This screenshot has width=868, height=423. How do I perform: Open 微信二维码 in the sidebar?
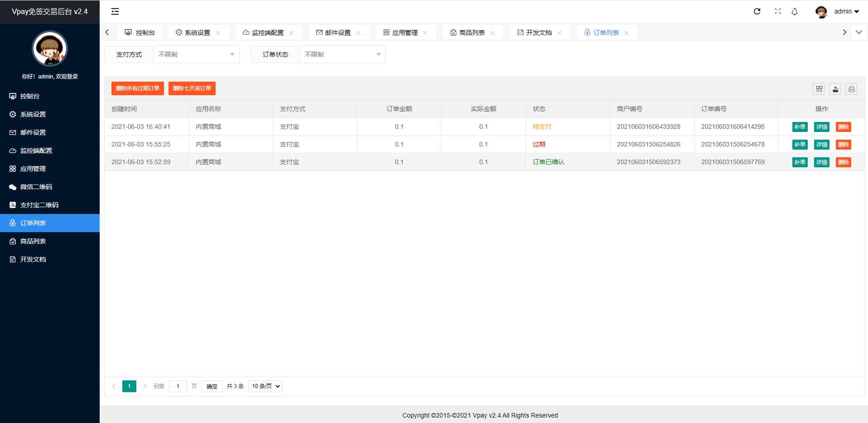click(x=36, y=187)
